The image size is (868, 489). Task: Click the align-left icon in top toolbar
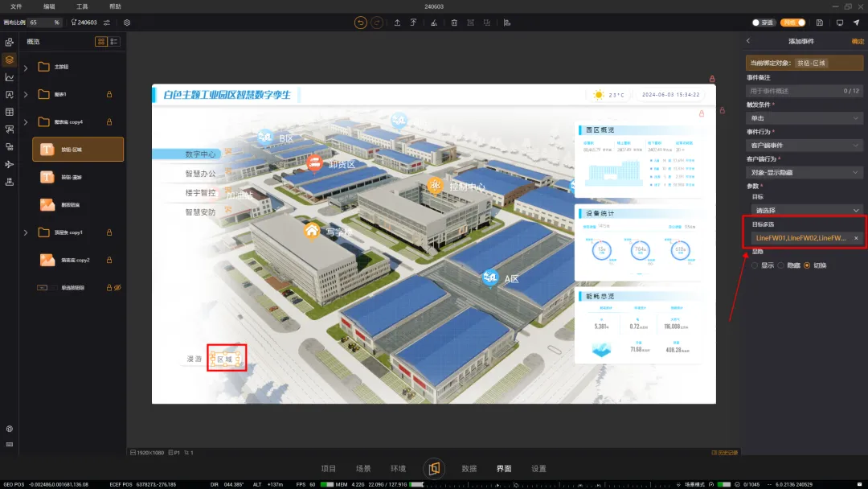point(507,23)
